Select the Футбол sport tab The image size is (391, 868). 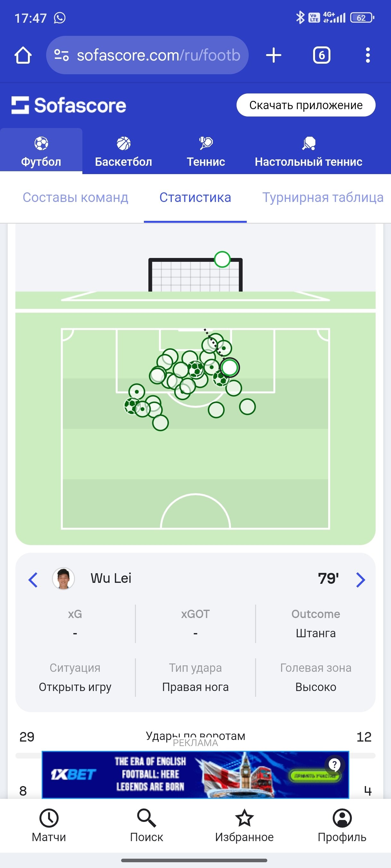pos(41,152)
